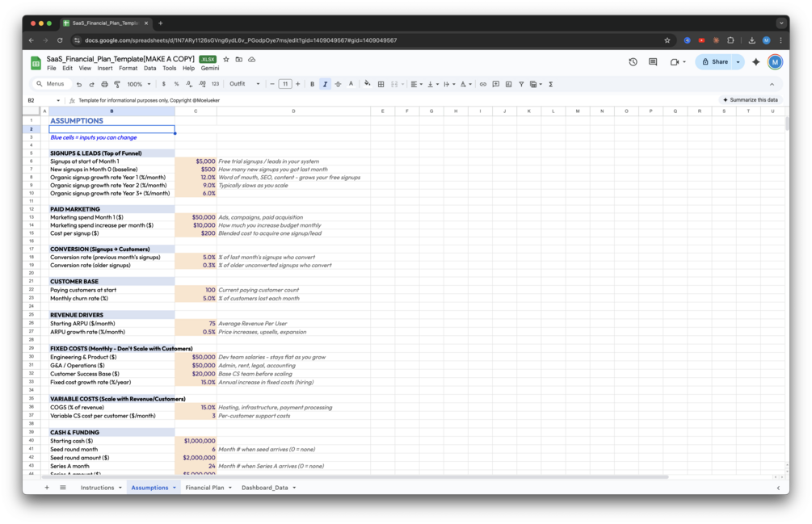Open Google account avatar
812x524 pixels.
point(775,62)
